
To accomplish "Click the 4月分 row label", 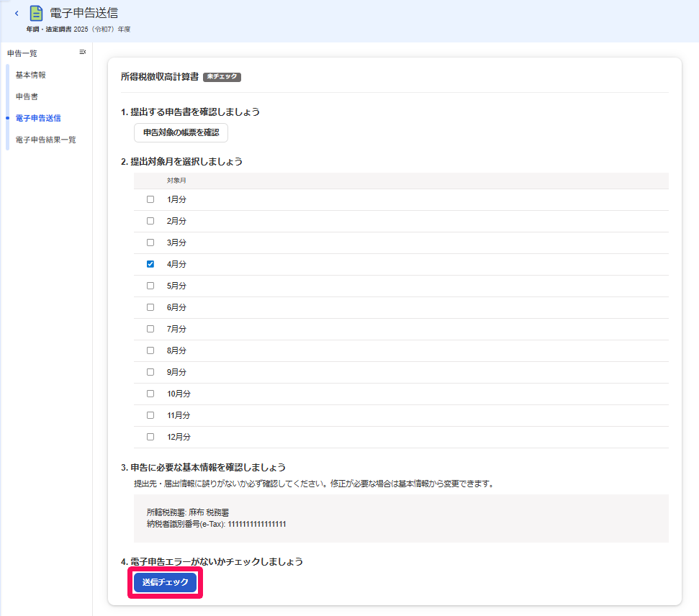I will point(176,264).
